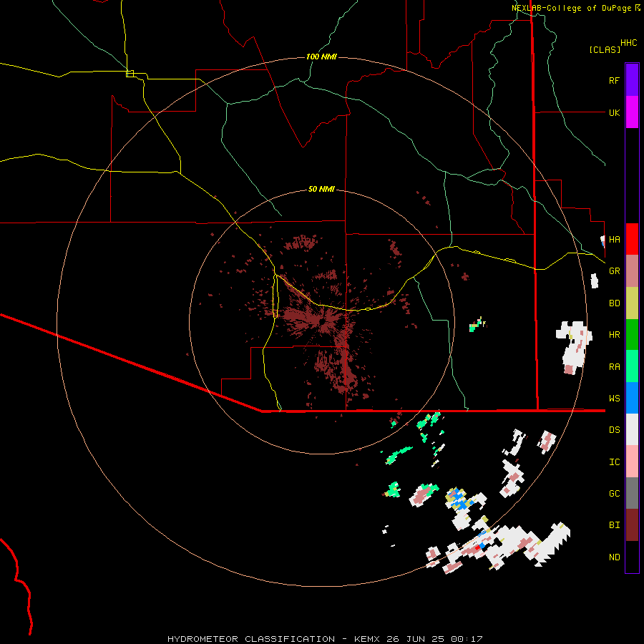
Task: Click the WS legend label
Action: 614,398
